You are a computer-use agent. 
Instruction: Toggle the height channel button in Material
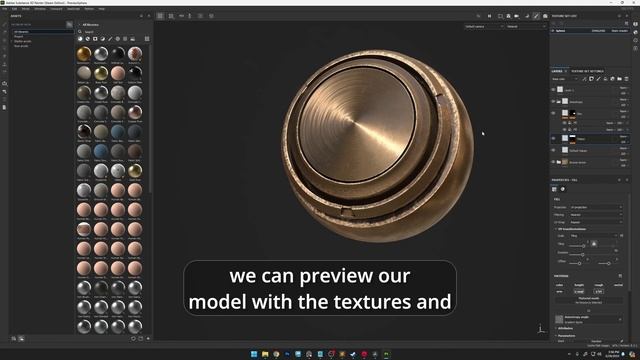[579, 285]
